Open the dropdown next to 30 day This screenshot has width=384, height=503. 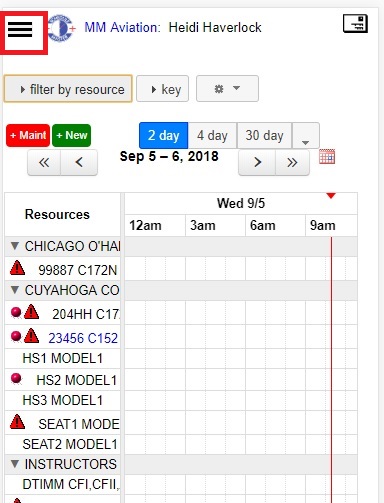305,136
